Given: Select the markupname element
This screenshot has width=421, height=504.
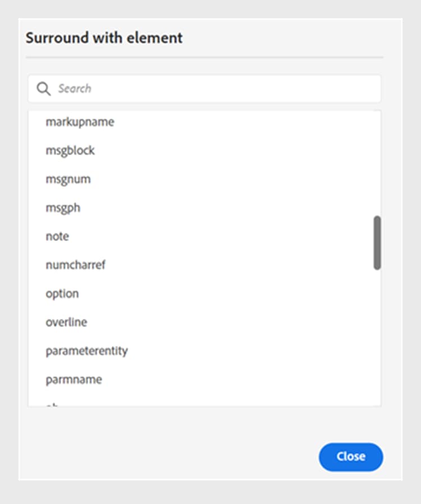Looking at the screenshot, I should [x=80, y=121].
